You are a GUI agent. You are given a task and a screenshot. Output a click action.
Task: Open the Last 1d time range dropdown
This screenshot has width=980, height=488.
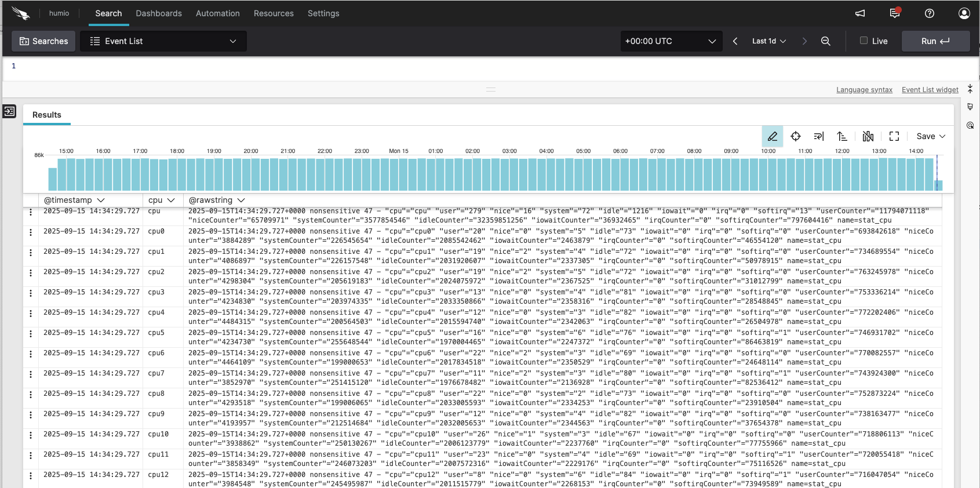click(769, 41)
